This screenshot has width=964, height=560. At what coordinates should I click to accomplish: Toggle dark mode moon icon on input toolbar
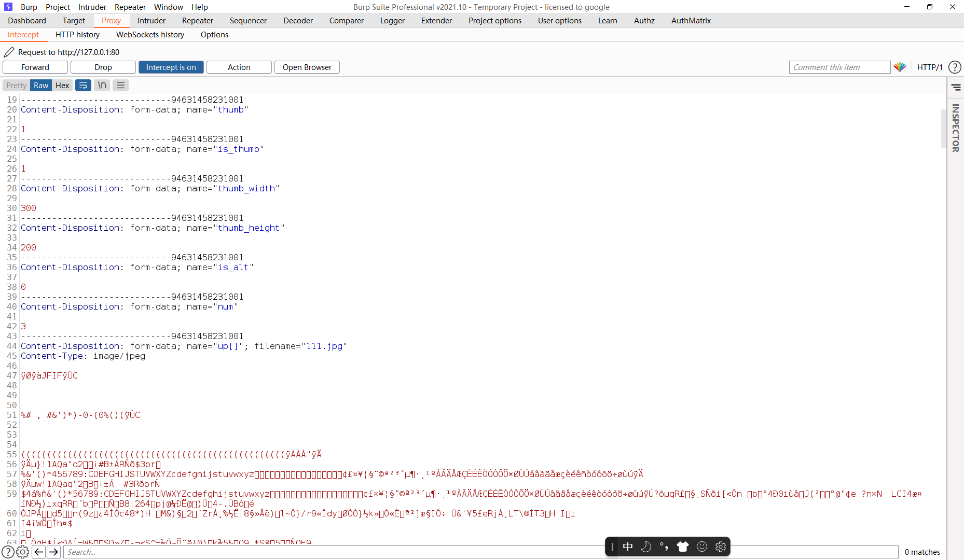pos(646,546)
